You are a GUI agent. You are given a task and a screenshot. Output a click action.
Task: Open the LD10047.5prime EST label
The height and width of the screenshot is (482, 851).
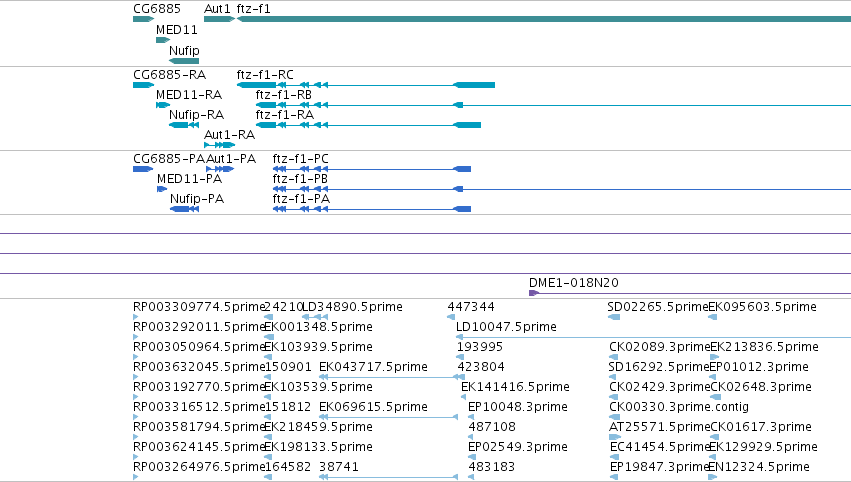point(506,327)
